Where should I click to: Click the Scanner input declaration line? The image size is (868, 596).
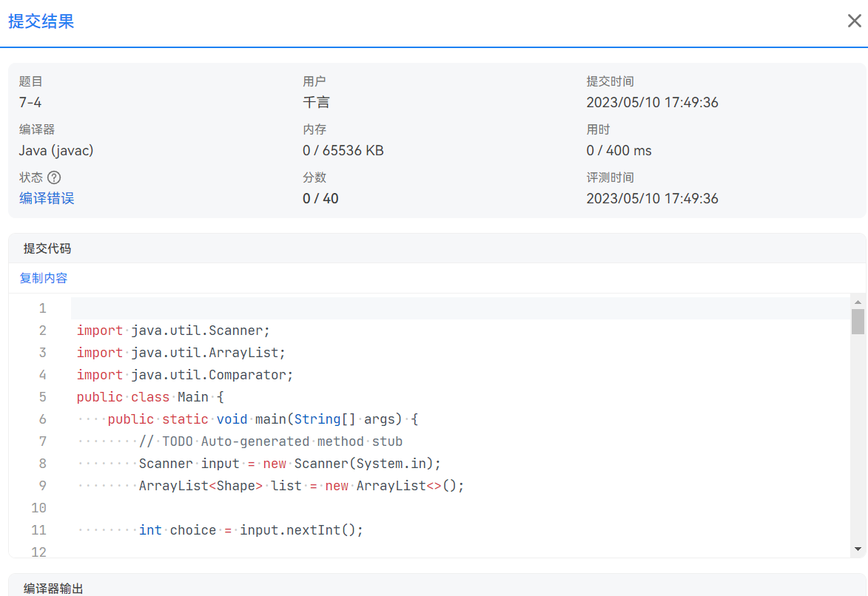[x=289, y=464]
